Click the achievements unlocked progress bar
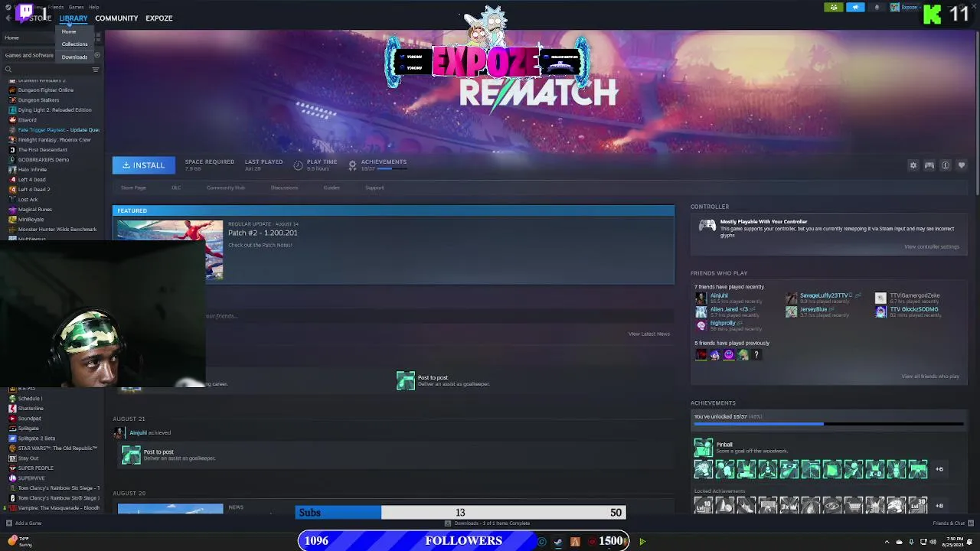The height and width of the screenshot is (551, 980). 829,423
